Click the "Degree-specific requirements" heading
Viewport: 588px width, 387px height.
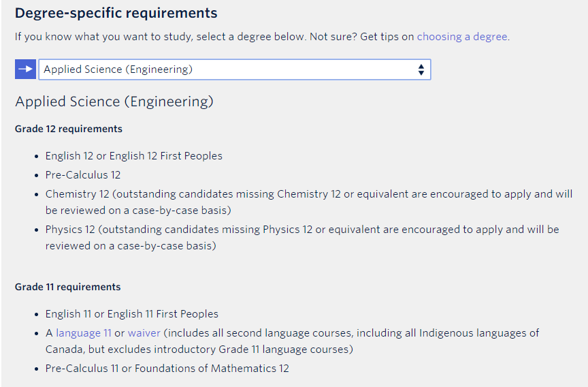(116, 13)
